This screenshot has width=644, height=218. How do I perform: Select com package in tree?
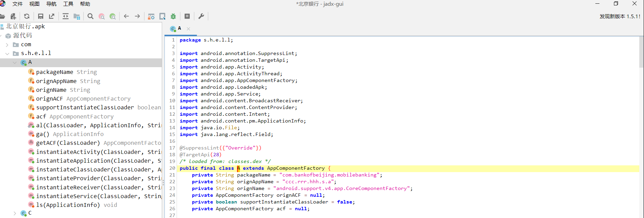click(x=26, y=45)
